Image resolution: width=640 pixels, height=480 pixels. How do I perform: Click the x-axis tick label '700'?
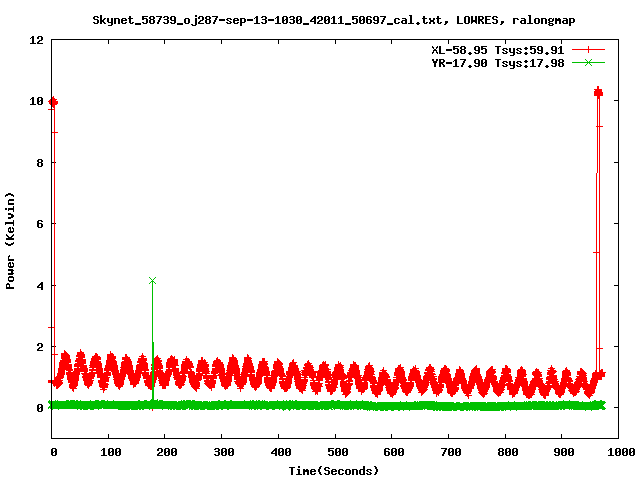pyautogui.click(x=451, y=452)
